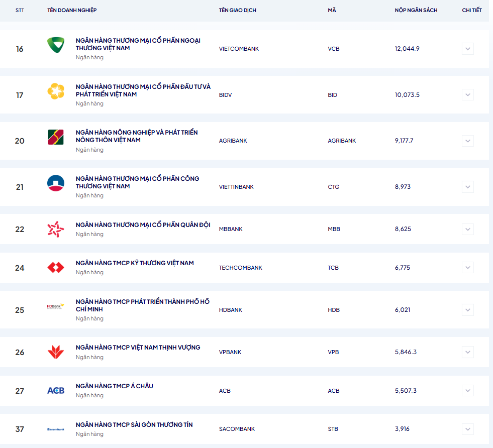Click the BID ticker code
The width and height of the screenshot is (493, 448).
pyautogui.click(x=332, y=95)
